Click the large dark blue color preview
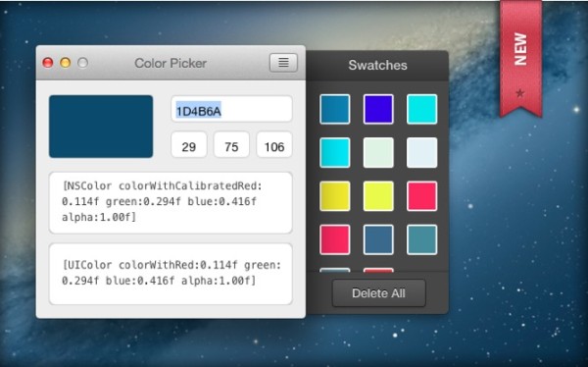The image size is (588, 367). tap(101, 127)
